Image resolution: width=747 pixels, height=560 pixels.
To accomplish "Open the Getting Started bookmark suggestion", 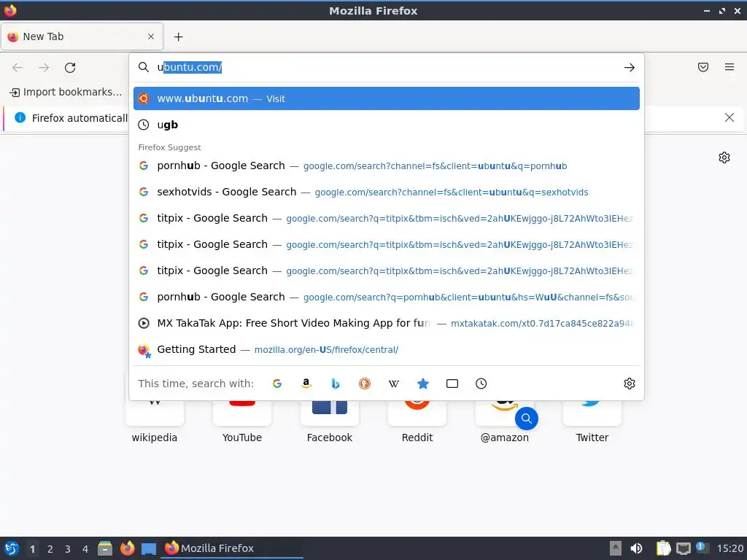I will point(387,349).
